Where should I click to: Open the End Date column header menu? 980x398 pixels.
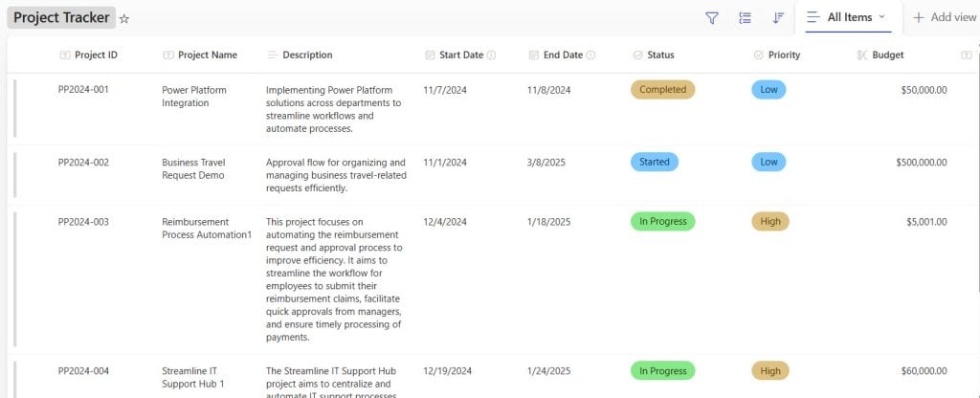tap(563, 55)
